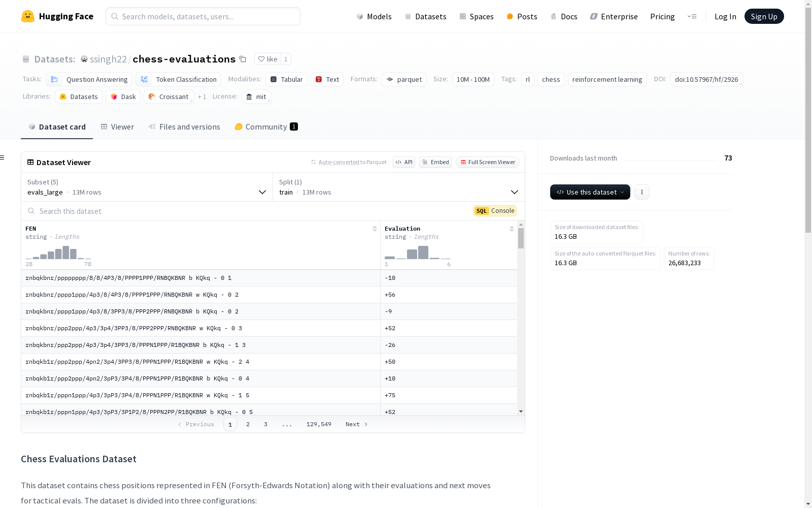Open Docs in the top navigation
The height and width of the screenshot is (508, 812).
click(x=564, y=16)
